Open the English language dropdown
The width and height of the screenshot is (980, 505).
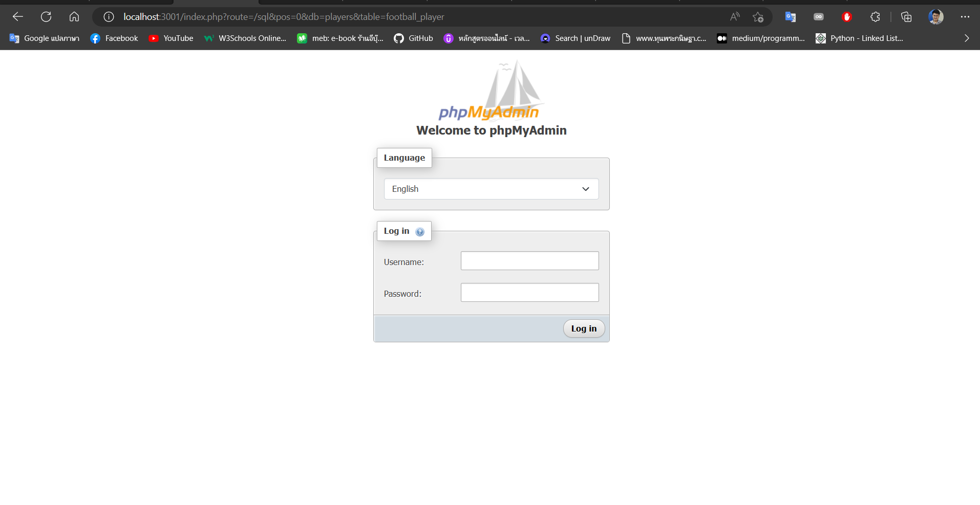pos(491,189)
